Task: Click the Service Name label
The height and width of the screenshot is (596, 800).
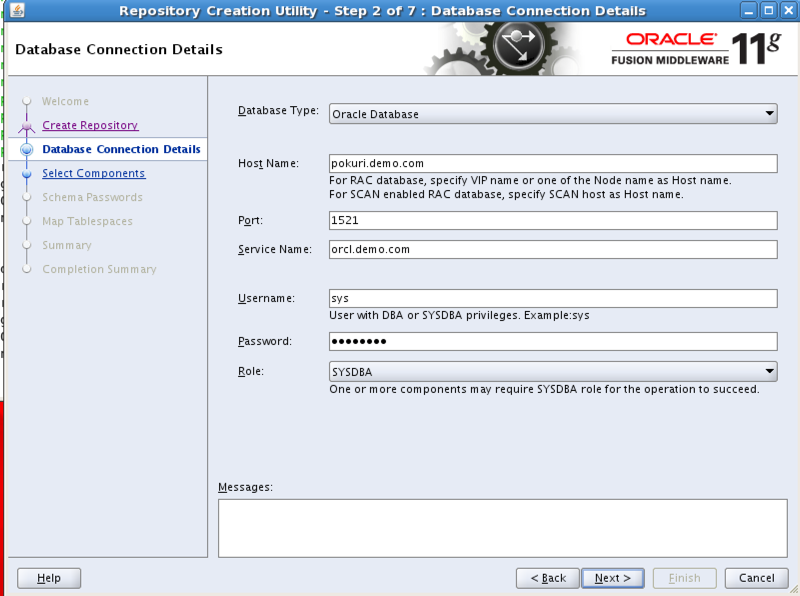Action: [x=274, y=249]
